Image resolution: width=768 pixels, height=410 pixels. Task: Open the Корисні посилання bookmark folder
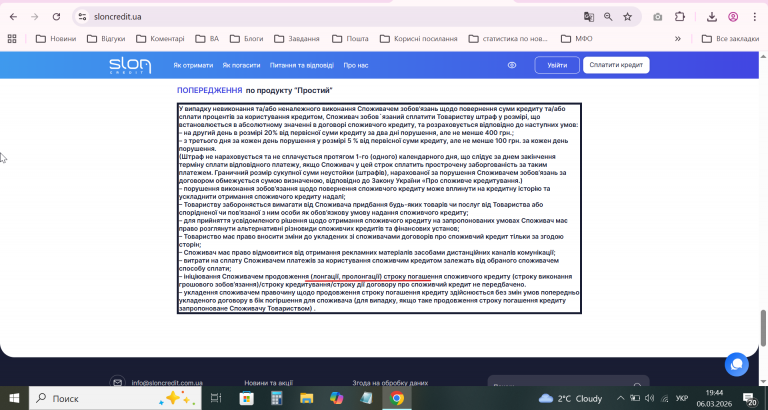coord(419,38)
